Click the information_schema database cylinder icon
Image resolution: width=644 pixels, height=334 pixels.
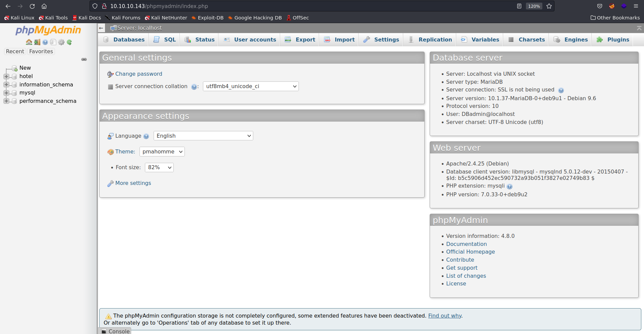pyautogui.click(x=14, y=85)
